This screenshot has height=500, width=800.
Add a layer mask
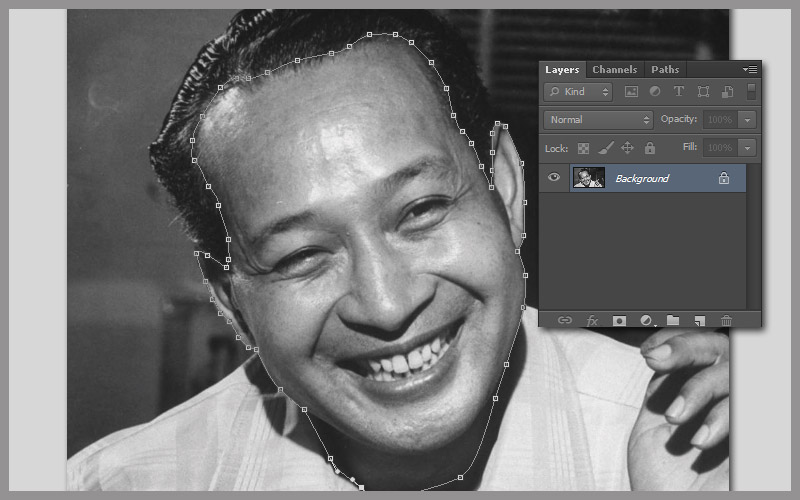click(x=619, y=320)
